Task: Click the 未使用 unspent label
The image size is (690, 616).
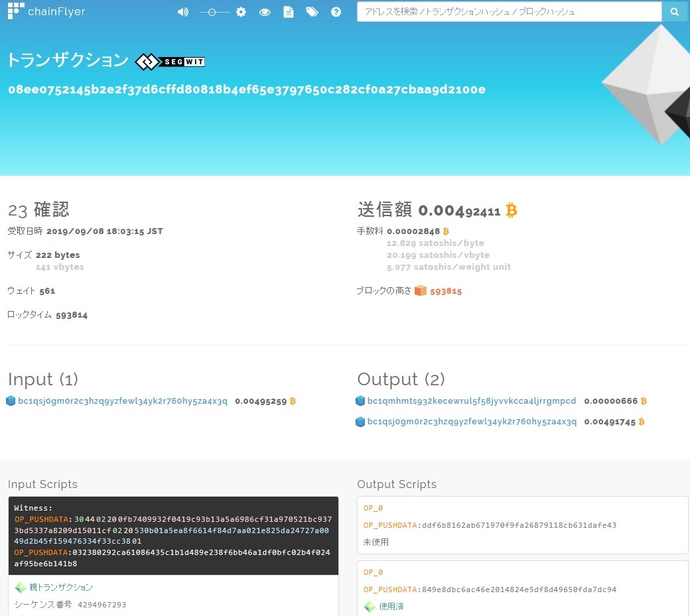Action: pos(376,542)
